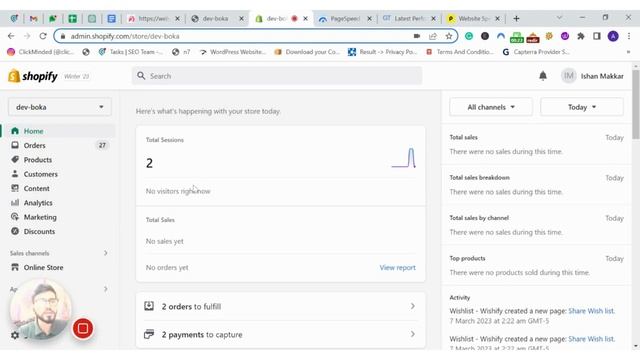Click the Marketing target icon
Image resolution: width=640 pixels, height=360 pixels.
[x=15, y=217]
